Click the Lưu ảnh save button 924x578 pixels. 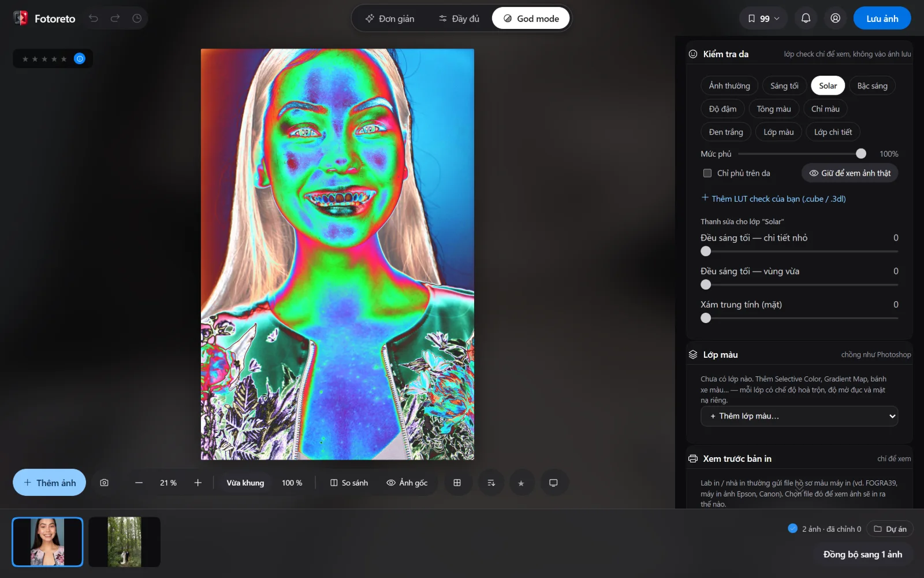pos(882,18)
